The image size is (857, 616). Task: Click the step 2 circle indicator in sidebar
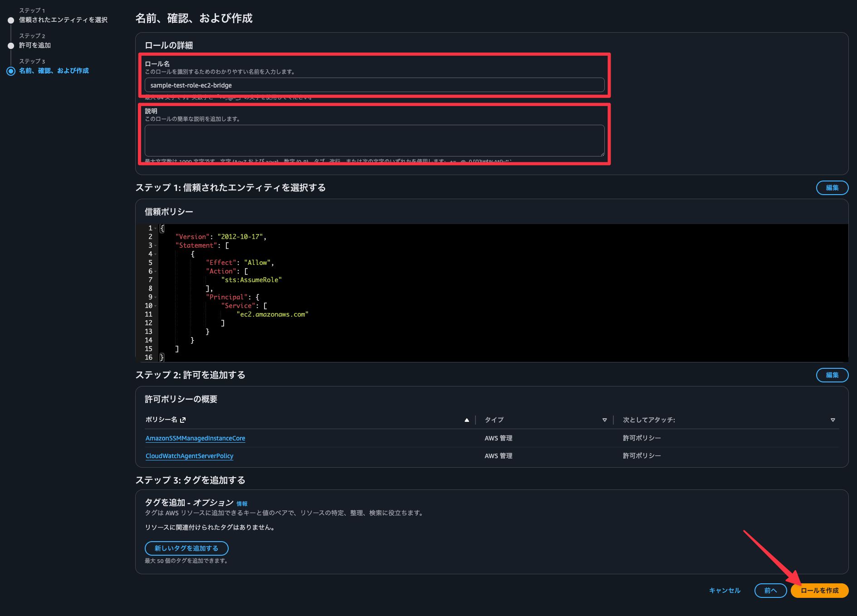pos(11,46)
